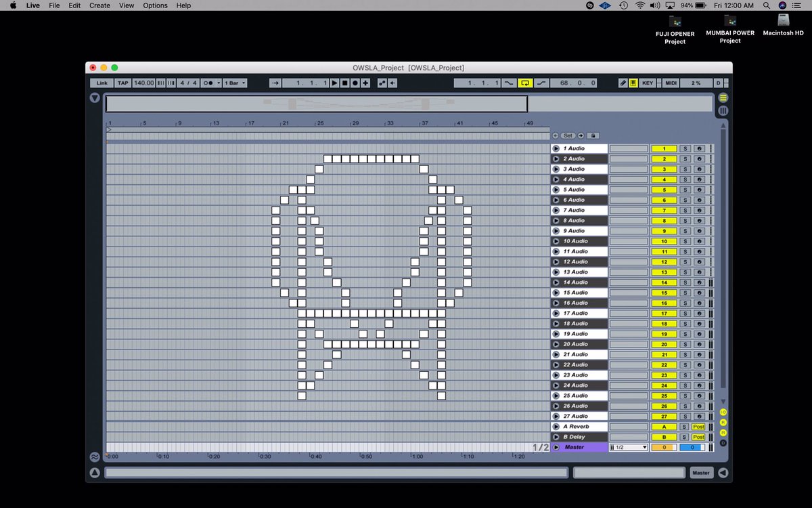Switch to Session View icon

coord(723,110)
